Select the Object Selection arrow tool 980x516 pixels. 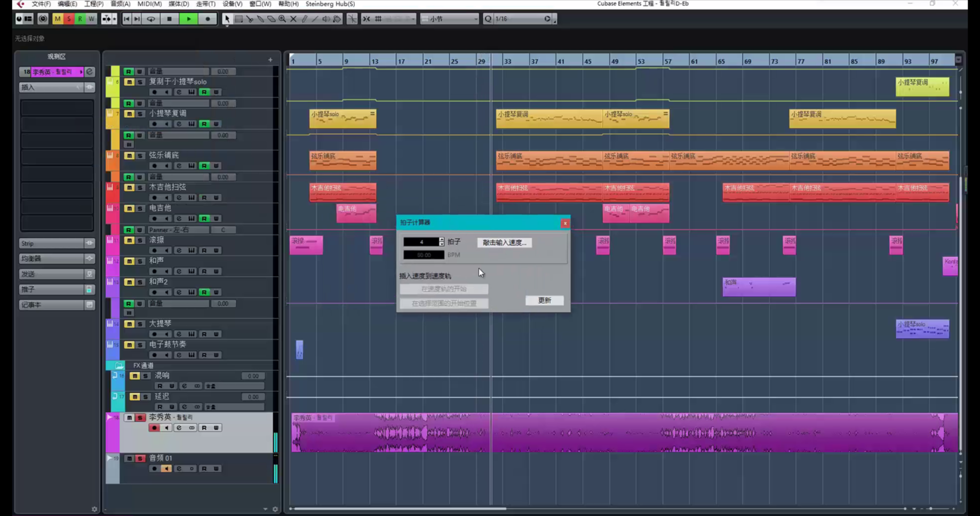(227, 19)
